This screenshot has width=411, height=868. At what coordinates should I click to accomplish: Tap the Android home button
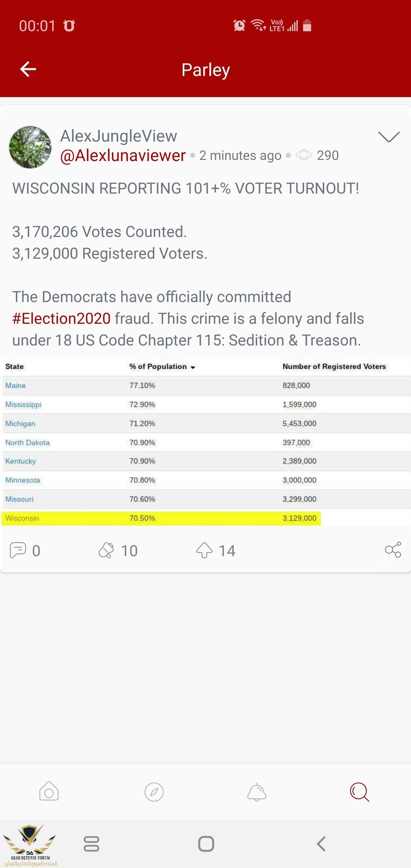click(206, 844)
